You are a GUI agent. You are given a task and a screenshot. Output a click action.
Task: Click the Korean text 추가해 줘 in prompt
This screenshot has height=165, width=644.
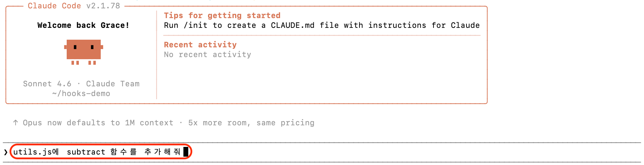162,152
